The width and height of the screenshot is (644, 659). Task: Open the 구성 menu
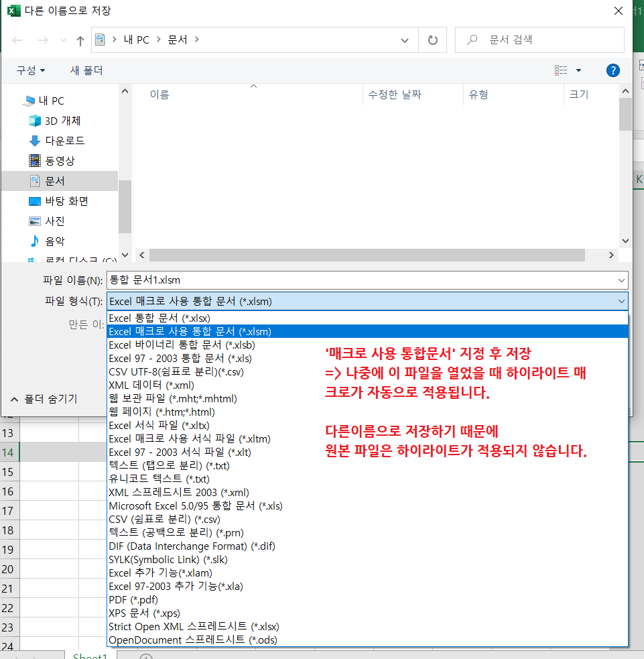(x=30, y=70)
